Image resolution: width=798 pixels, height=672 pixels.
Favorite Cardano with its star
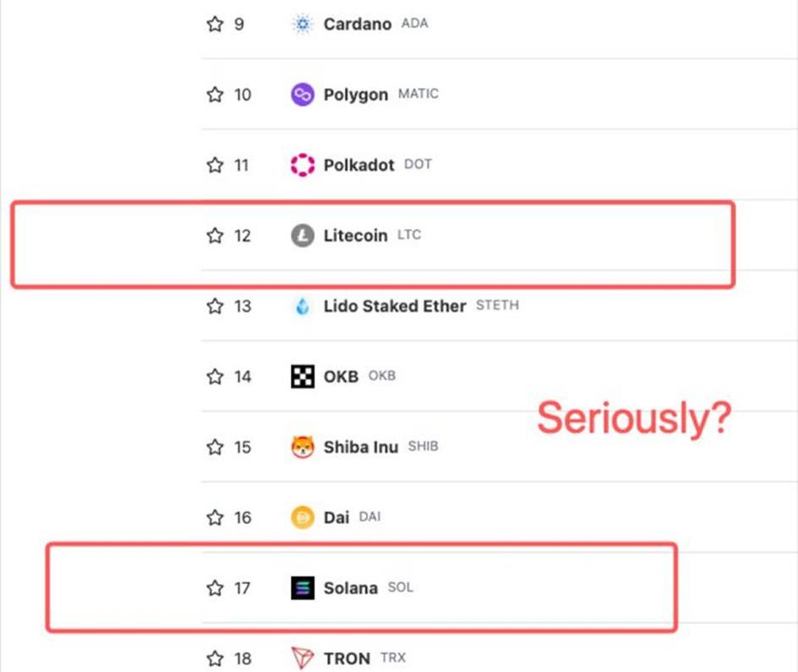pos(215,24)
